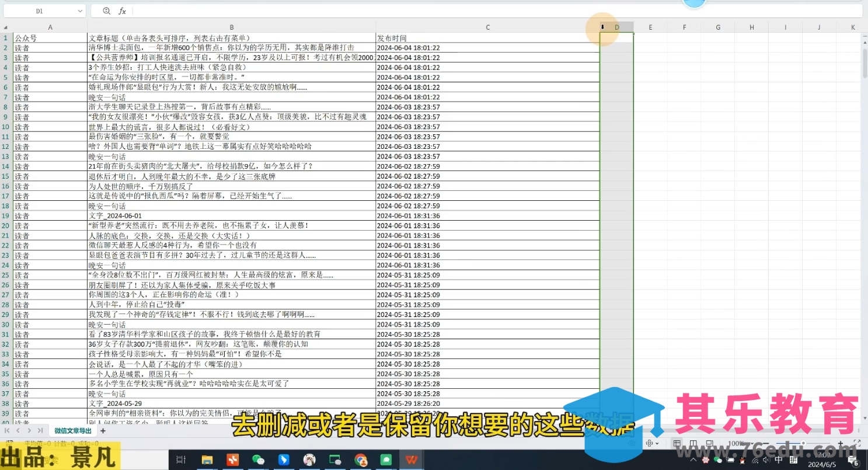The height and width of the screenshot is (470, 868).
Task: Click the zoom magnifier icon in formula bar
Action: coord(106,11)
